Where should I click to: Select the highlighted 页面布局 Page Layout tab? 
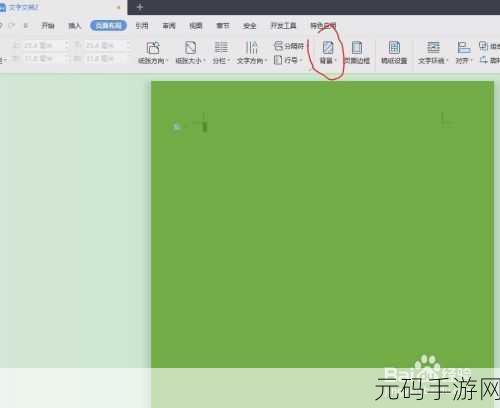[108, 26]
